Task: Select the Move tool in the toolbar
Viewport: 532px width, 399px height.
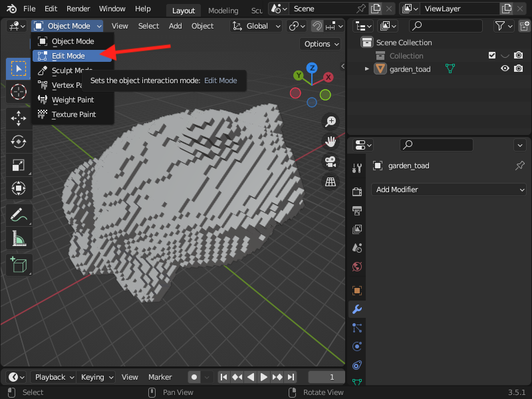Action: (19, 118)
